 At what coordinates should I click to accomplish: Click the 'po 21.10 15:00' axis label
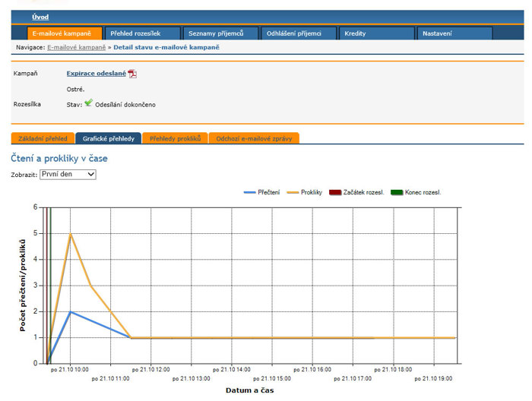coord(272,378)
